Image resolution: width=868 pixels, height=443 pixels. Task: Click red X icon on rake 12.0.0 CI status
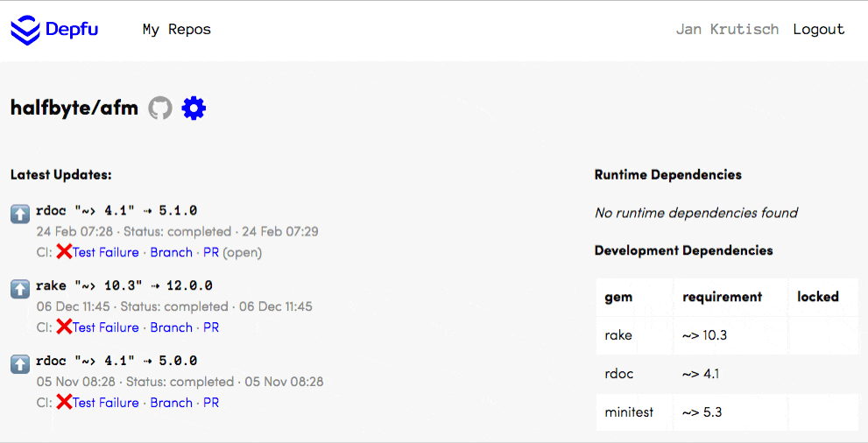(x=64, y=327)
